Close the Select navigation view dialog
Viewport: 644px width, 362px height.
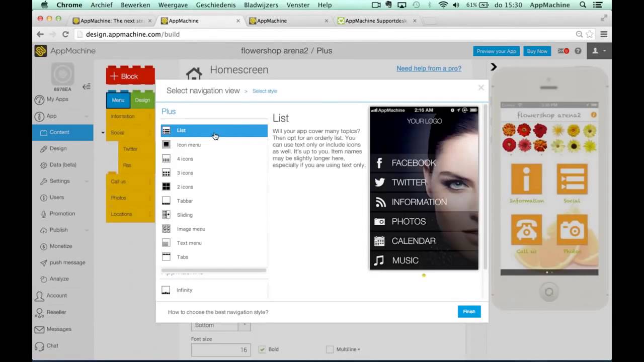(480, 87)
